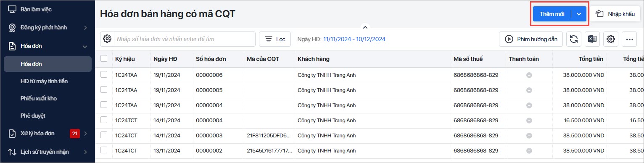Click Lọc filter button
This screenshot has width=644, height=163.
click(x=275, y=39)
